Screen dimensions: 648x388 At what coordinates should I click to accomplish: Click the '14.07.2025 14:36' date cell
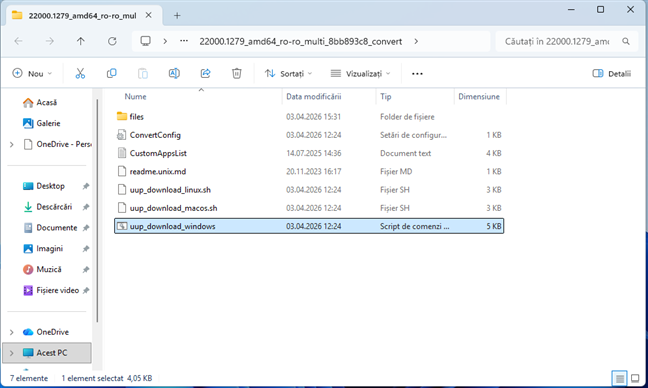(314, 153)
